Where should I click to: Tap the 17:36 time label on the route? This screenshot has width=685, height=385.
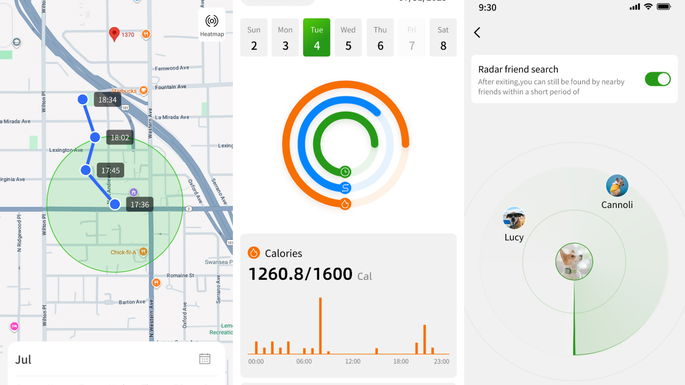pyautogui.click(x=140, y=204)
